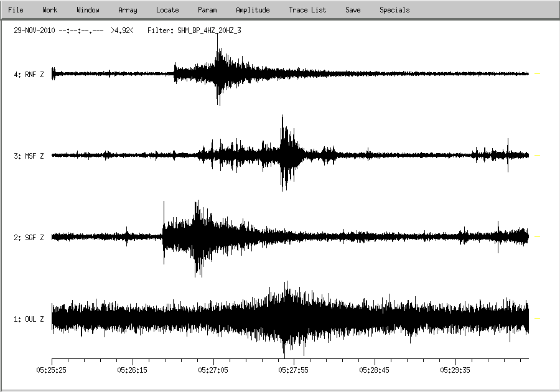Click the Save menu item
This screenshot has width=560, height=392.
click(353, 10)
